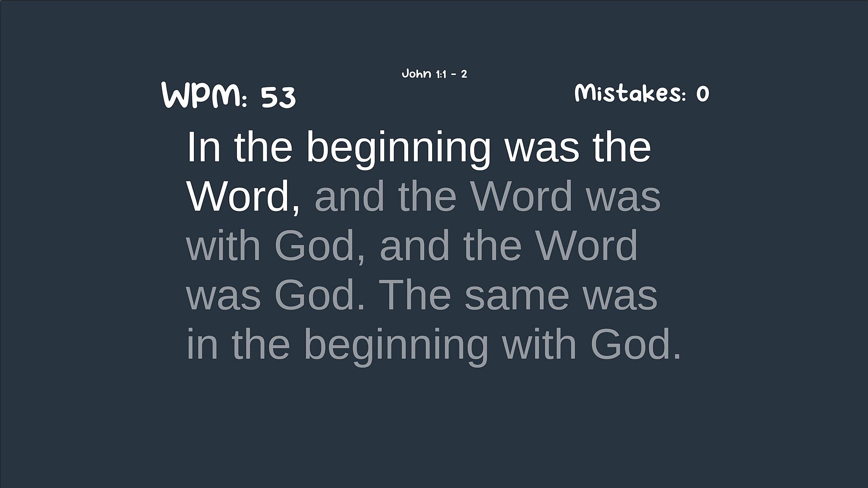Image resolution: width=868 pixels, height=488 pixels.
Task: Click the WPM: 53 speed counter
Action: coord(229,96)
